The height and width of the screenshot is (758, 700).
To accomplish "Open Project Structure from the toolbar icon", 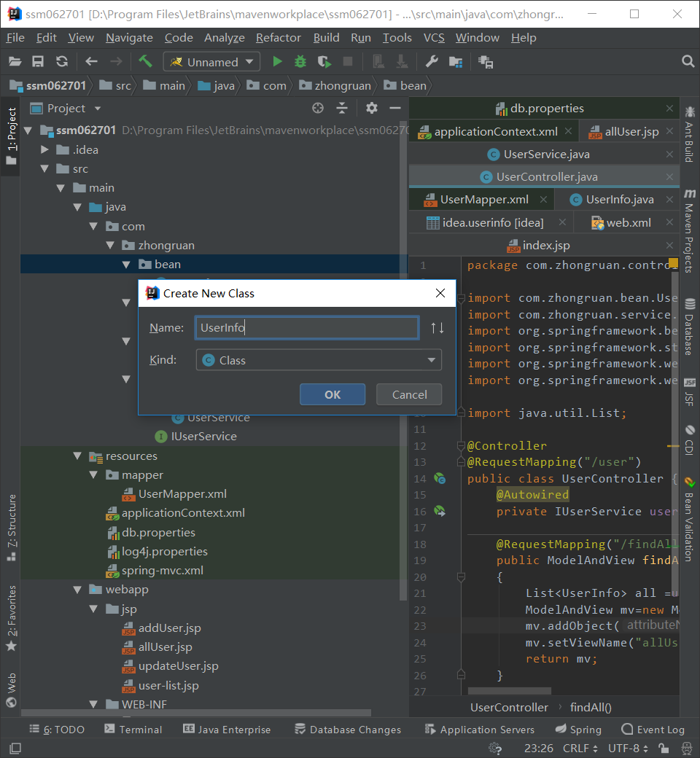I will (456, 62).
